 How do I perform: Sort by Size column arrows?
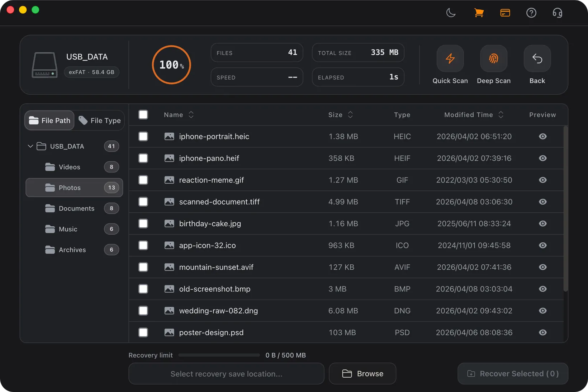(350, 115)
